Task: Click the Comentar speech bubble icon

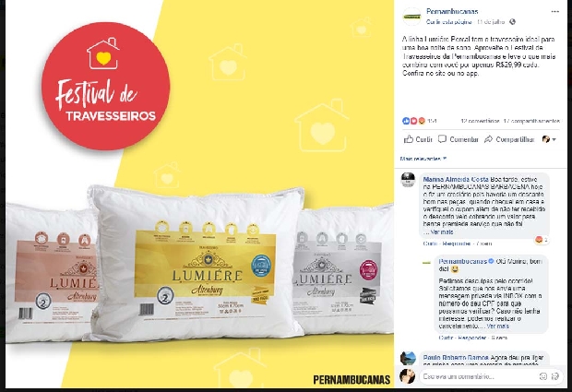Action: point(442,139)
